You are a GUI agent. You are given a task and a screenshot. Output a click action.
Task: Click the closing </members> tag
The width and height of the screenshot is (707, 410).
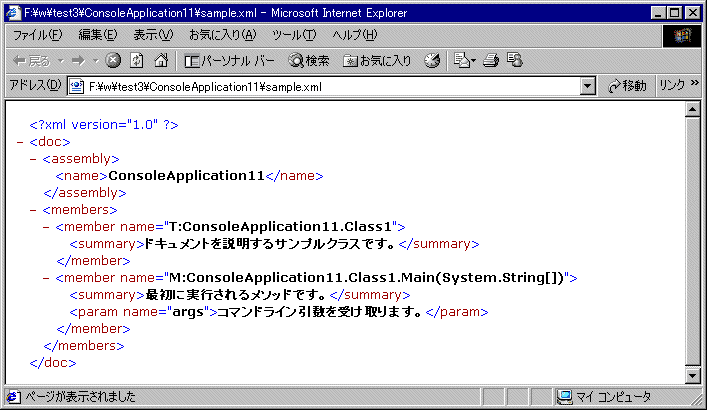coord(83,346)
